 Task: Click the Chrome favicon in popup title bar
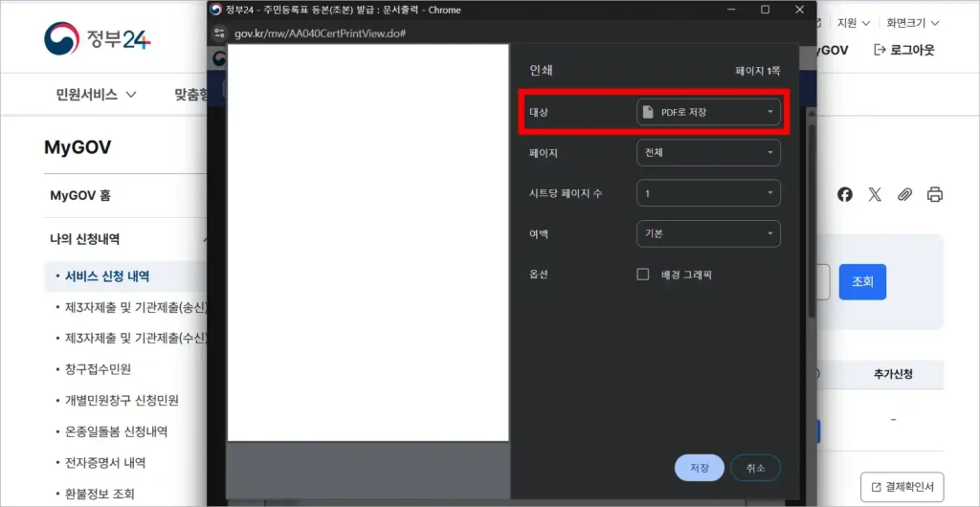(215, 10)
